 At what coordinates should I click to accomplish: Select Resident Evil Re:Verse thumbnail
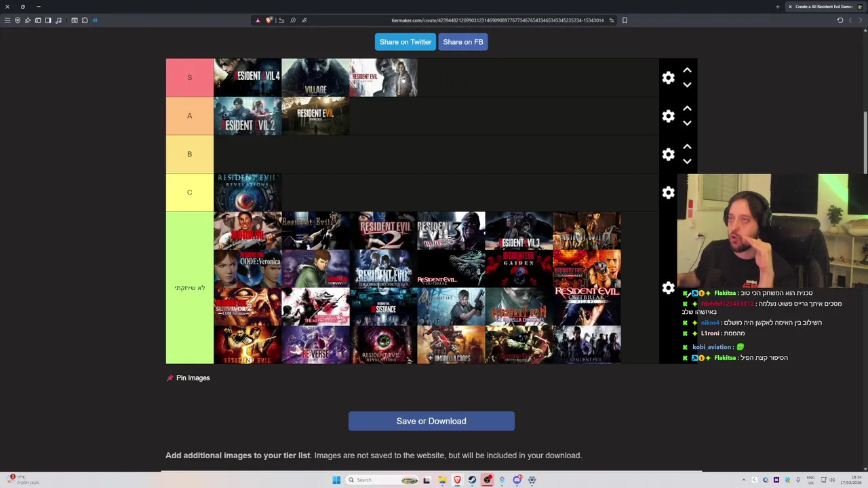point(315,345)
